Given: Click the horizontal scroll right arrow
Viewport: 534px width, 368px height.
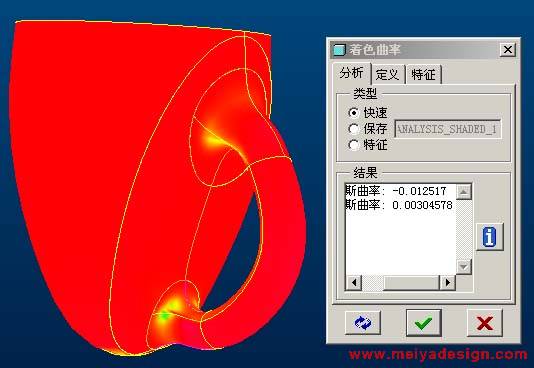Looking at the screenshot, I should (447, 283).
